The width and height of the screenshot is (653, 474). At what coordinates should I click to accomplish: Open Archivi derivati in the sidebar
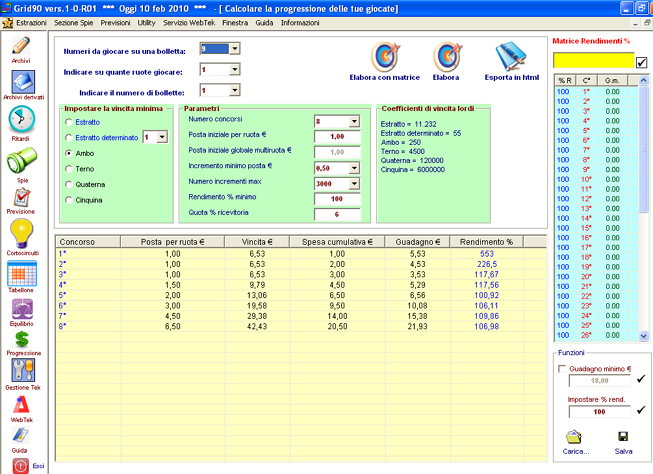tap(23, 82)
